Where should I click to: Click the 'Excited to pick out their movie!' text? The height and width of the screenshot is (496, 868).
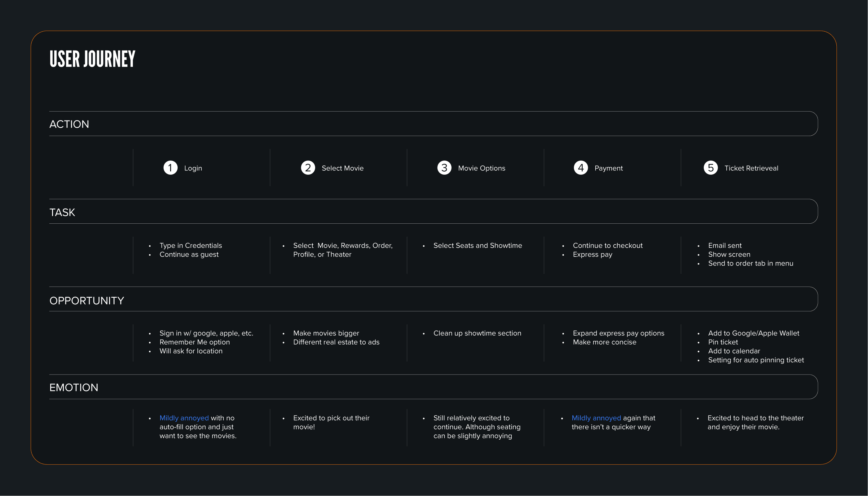pyautogui.click(x=331, y=422)
